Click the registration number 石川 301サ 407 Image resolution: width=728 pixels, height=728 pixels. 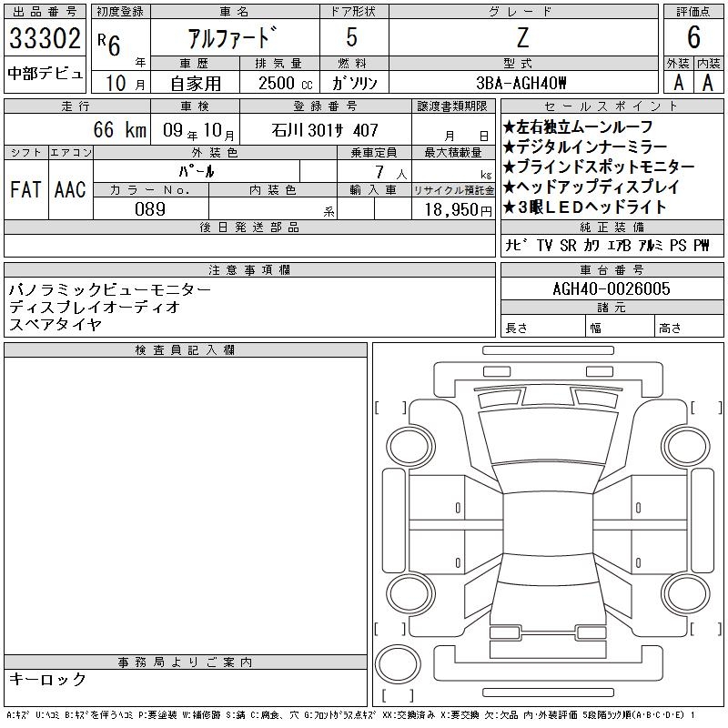[325, 131]
